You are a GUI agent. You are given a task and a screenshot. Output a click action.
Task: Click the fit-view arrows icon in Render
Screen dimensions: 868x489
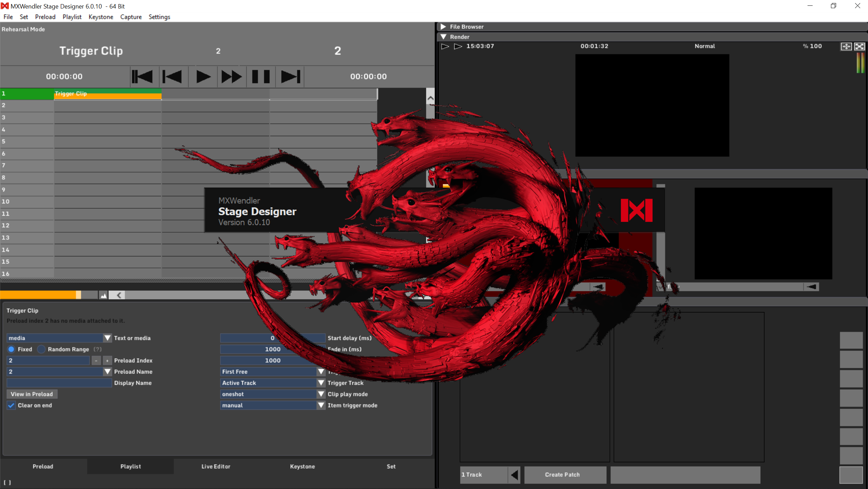(846, 46)
